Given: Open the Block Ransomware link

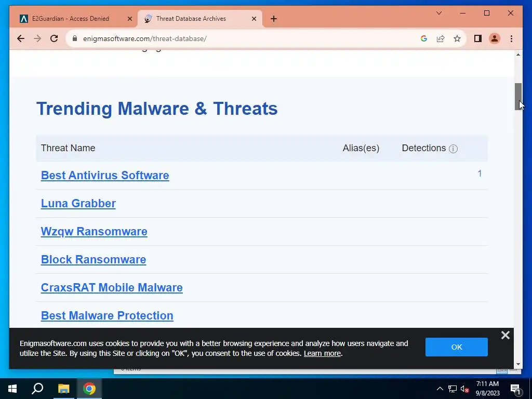Looking at the screenshot, I should pyautogui.click(x=94, y=260).
